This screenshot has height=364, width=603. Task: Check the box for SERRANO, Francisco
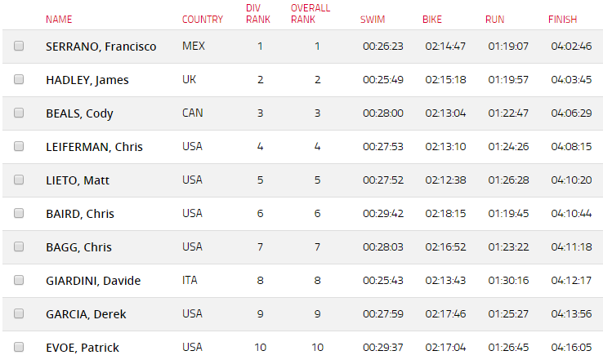(x=19, y=46)
